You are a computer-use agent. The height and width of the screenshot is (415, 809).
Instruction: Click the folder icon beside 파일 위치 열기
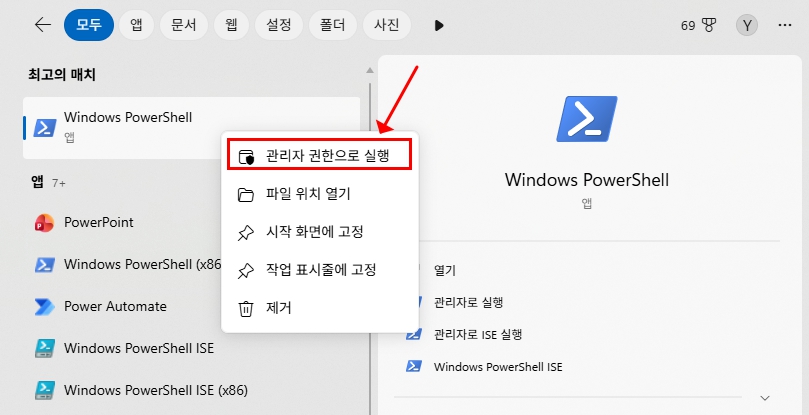(246, 195)
